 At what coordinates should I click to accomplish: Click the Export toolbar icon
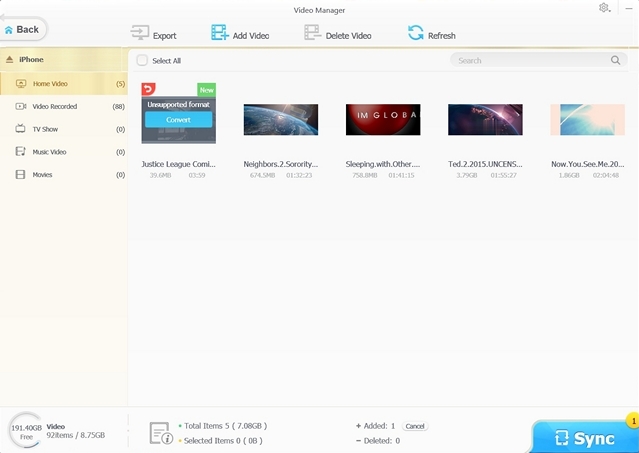(140, 33)
